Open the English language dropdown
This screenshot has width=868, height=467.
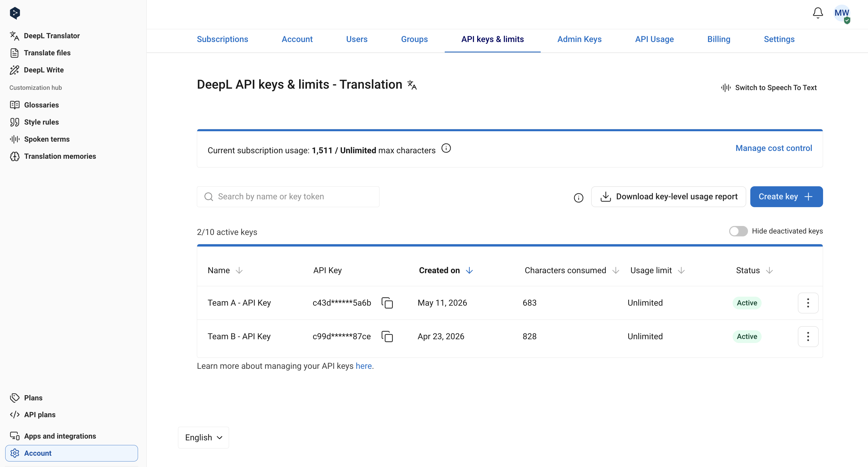coord(204,437)
